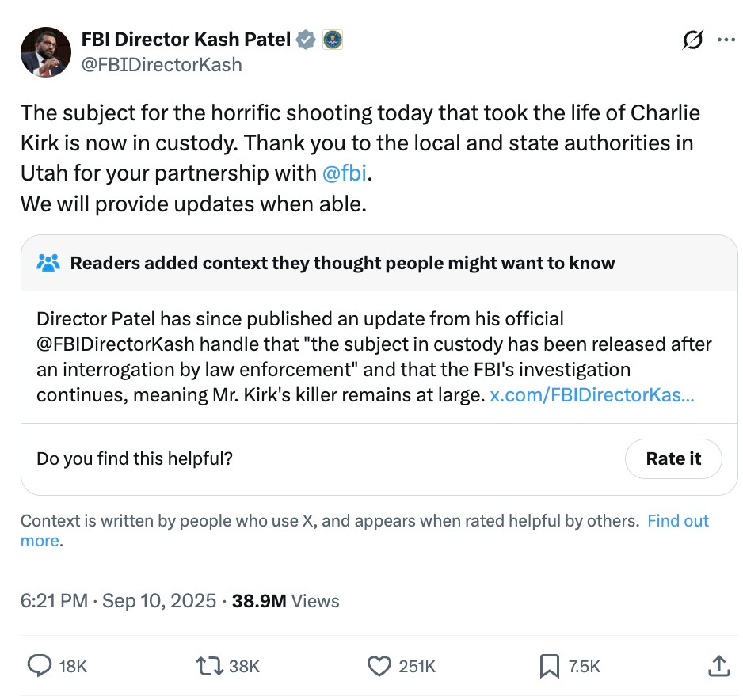The image size is (743, 700).
Task: Like the post with the heart
Action: (379, 666)
